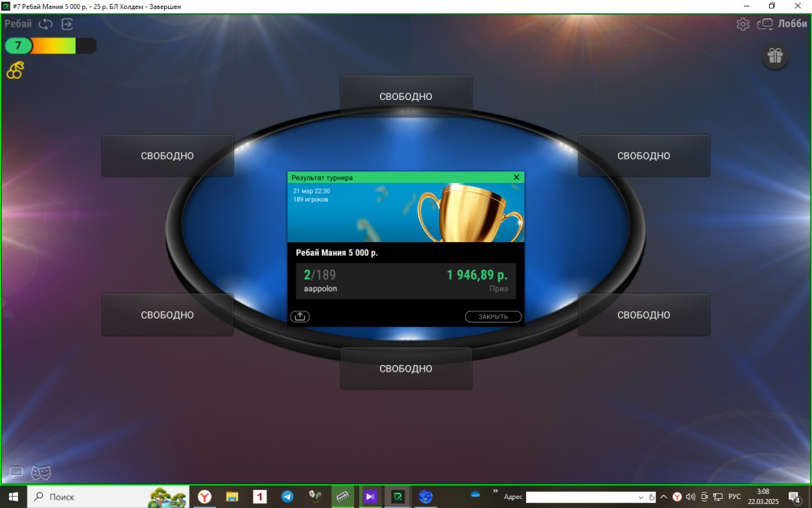
Task: Take the top center СВОБОДНО seat
Action: [406, 96]
